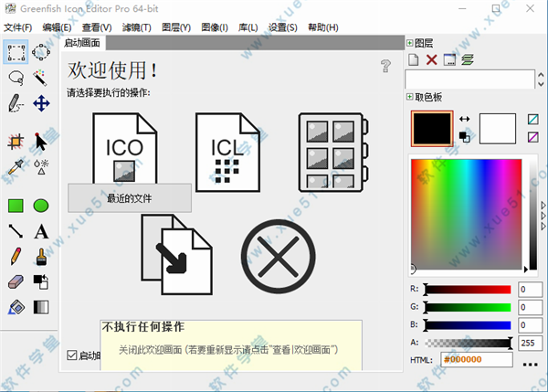Screen dimensions: 548x392
Task: Open the Image menu
Action: click(215, 27)
